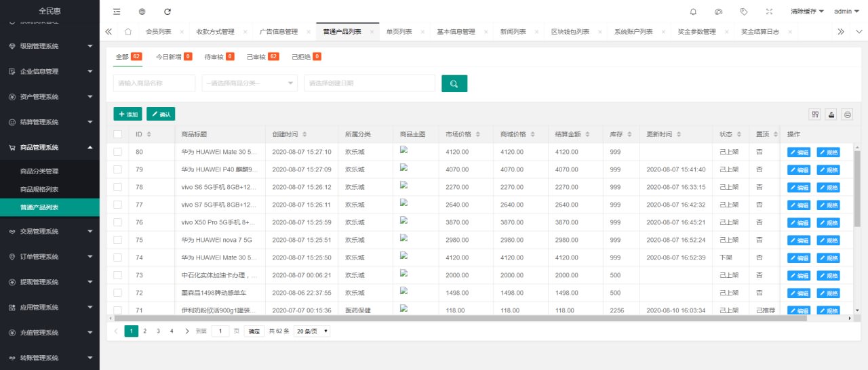Check the row checkbox for ID 80
This screenshot has width=868, height=370.
118,152
